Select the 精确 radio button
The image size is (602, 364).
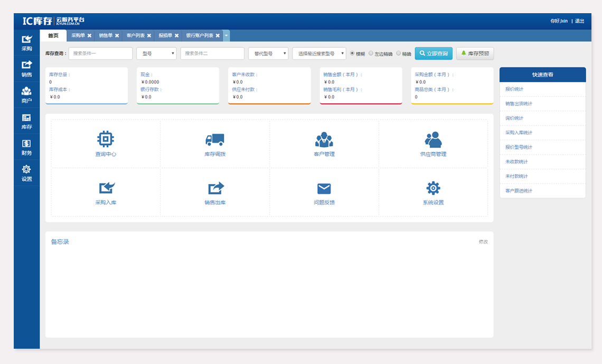(399, 53)
